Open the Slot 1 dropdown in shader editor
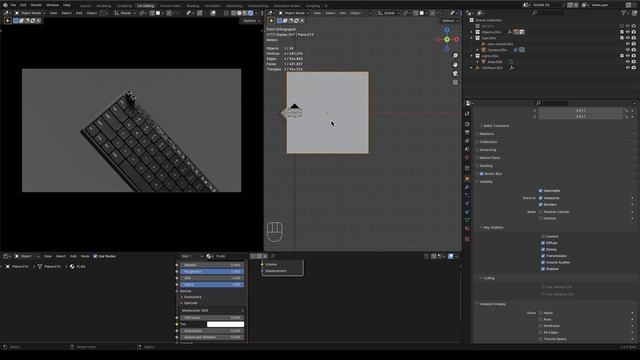640x360 pixels. point(191,256)
